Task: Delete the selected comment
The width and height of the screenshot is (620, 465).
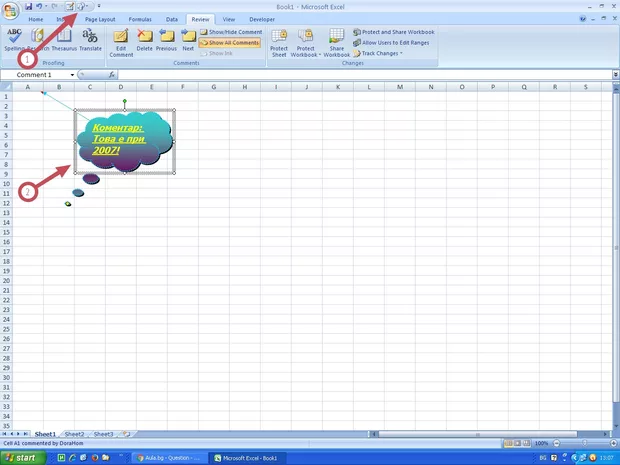Action: [x=145, y=40]
